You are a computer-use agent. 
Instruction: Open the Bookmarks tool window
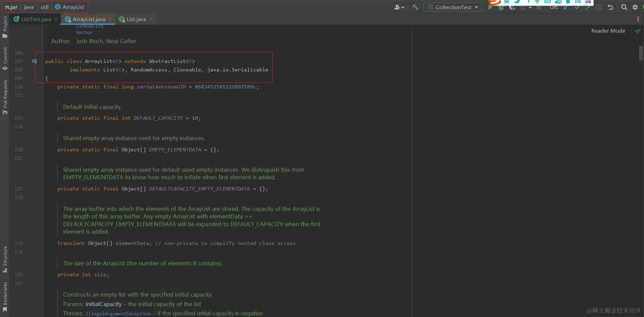[5, 297]
